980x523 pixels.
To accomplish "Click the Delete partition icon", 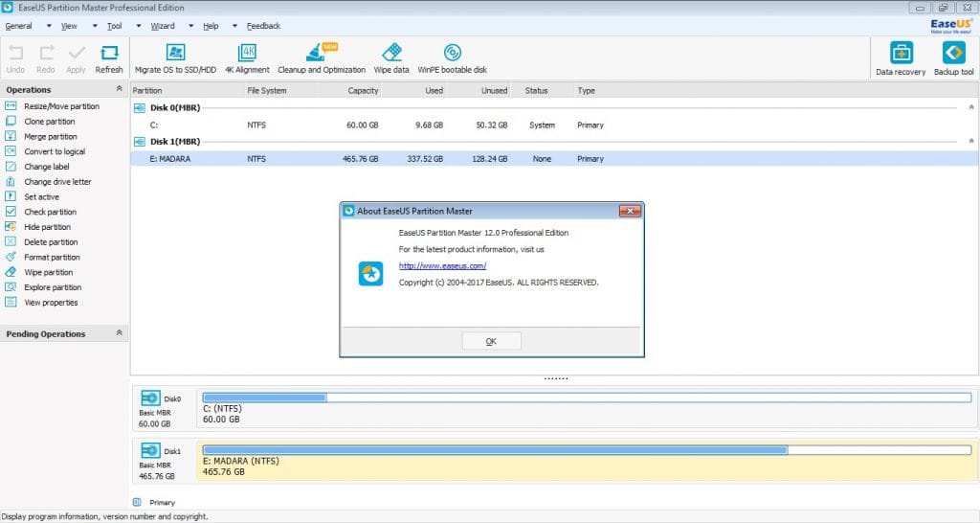I will [x=11, y=241].
